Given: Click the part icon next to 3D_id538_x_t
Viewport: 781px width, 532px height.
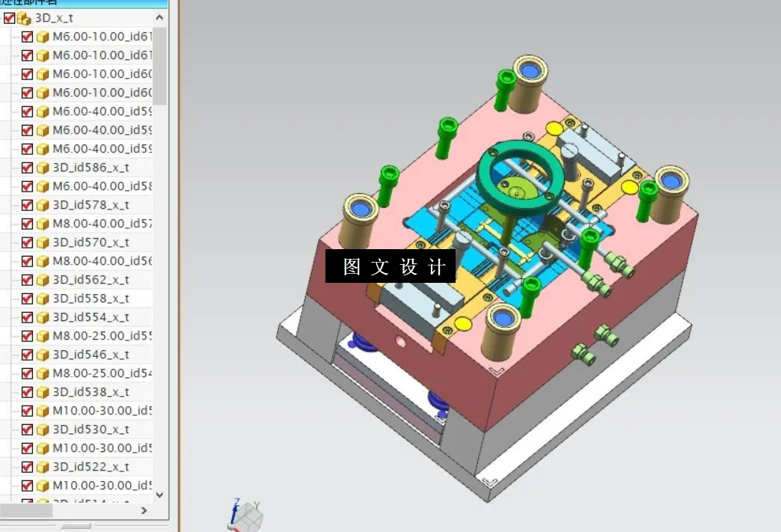Looking at the screenshot, I should point(43,391).
